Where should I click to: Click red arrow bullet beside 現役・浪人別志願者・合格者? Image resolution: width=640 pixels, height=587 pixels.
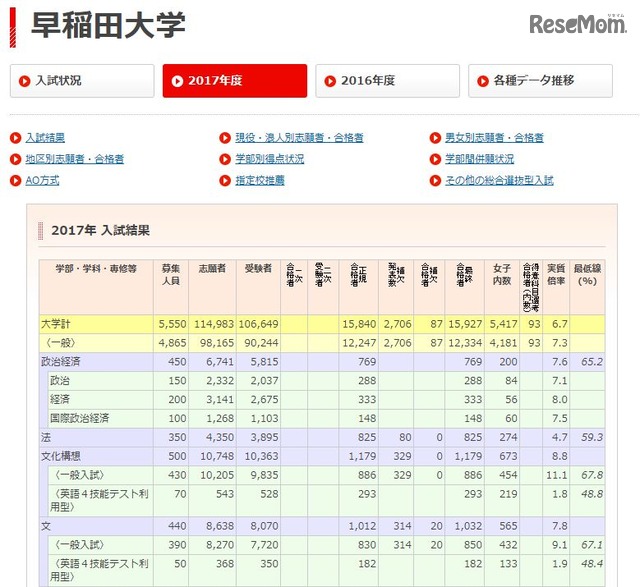point(225,138)
